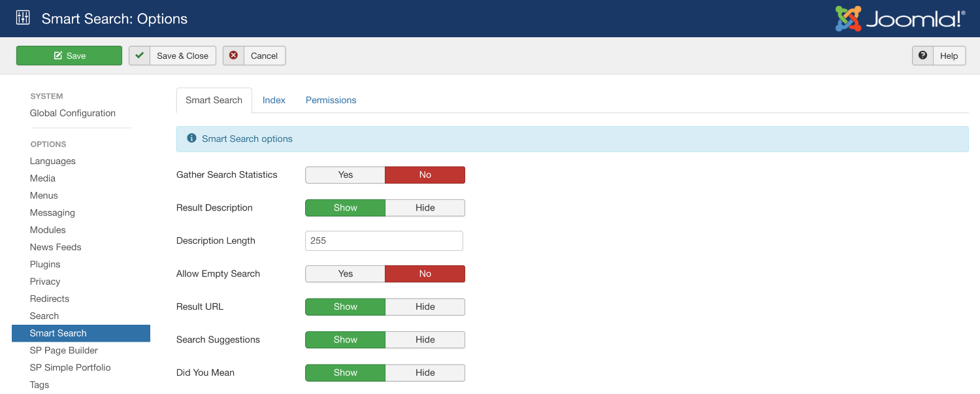This screenshot has height=394, width=980.
Task: Click the Smart Search icon in the header
Action: coord(22,18)
